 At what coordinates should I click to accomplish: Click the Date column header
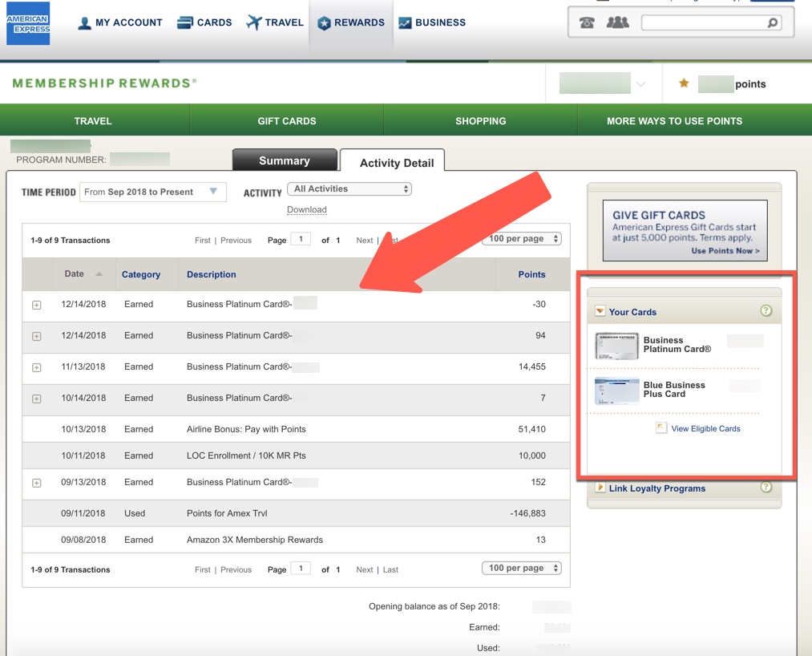[x=74, y=273]
